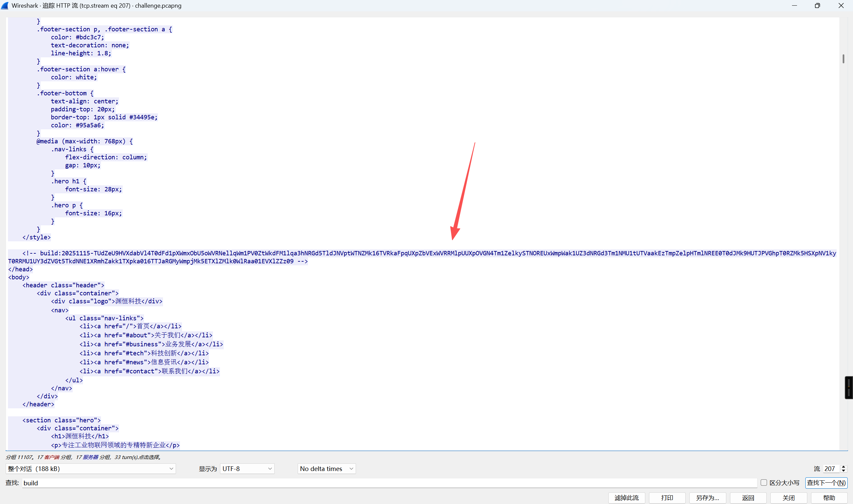
Task: Decrement the stream number stepper down arrow
Action: [843, 471]
